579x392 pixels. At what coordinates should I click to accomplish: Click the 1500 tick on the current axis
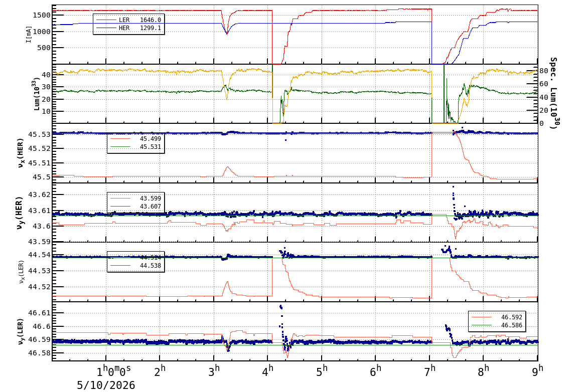41,15
